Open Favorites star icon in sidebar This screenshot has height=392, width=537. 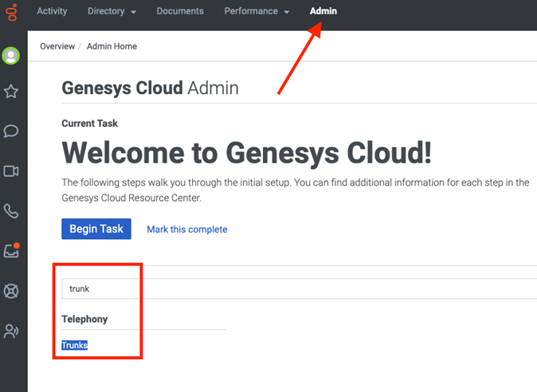pyautogui.click(x=11, y=92)
